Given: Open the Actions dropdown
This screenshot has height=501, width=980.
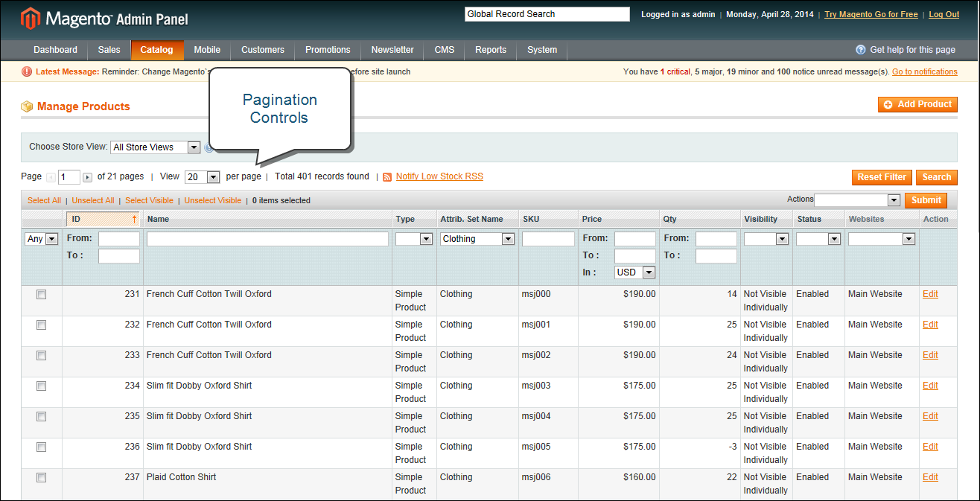Looking at the screenshot, I should [x=857, y=200].
